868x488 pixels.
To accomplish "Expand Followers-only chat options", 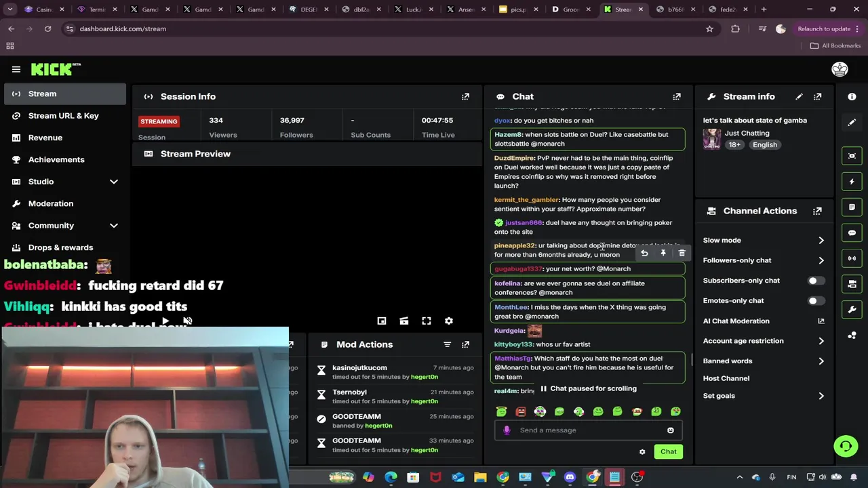I will 821,260.
